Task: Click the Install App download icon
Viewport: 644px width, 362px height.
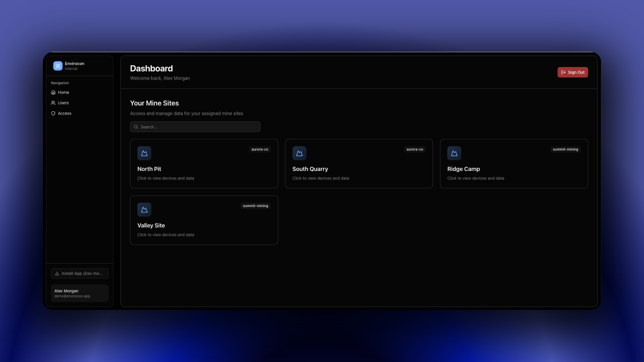Action: pos(57,274)
